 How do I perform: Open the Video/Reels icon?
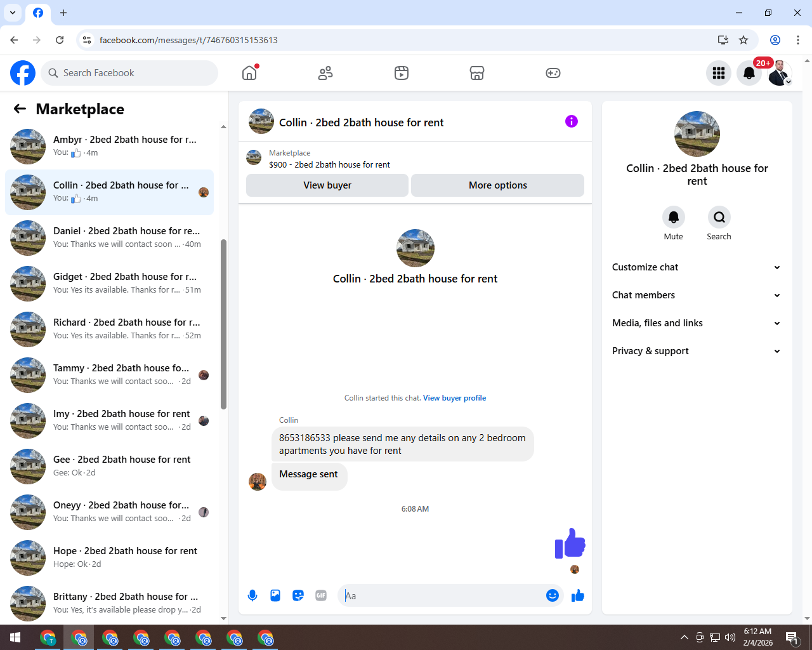pos(402,73)
